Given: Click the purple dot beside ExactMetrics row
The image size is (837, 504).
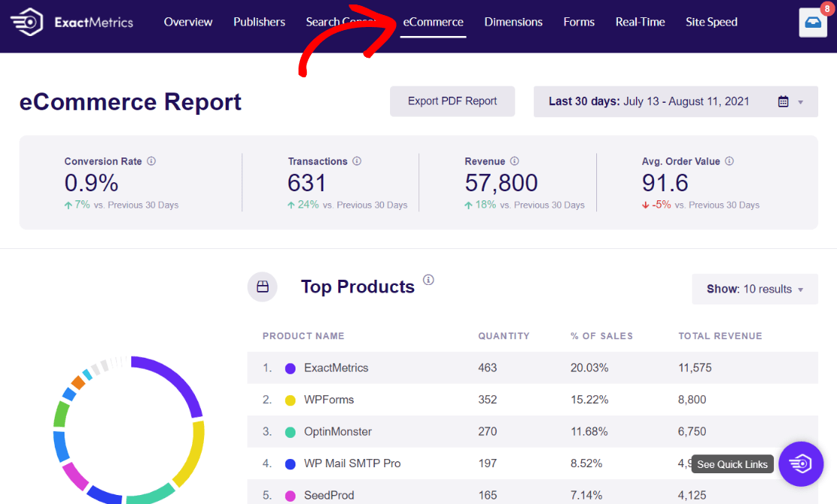Looking at the screenshot, I should (x=290, y=368).
